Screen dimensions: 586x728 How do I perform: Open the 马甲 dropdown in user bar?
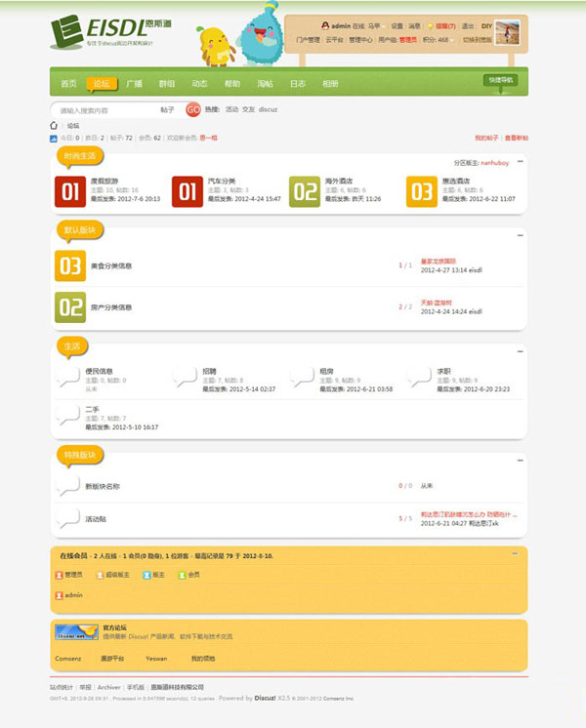tap(376, 26)
